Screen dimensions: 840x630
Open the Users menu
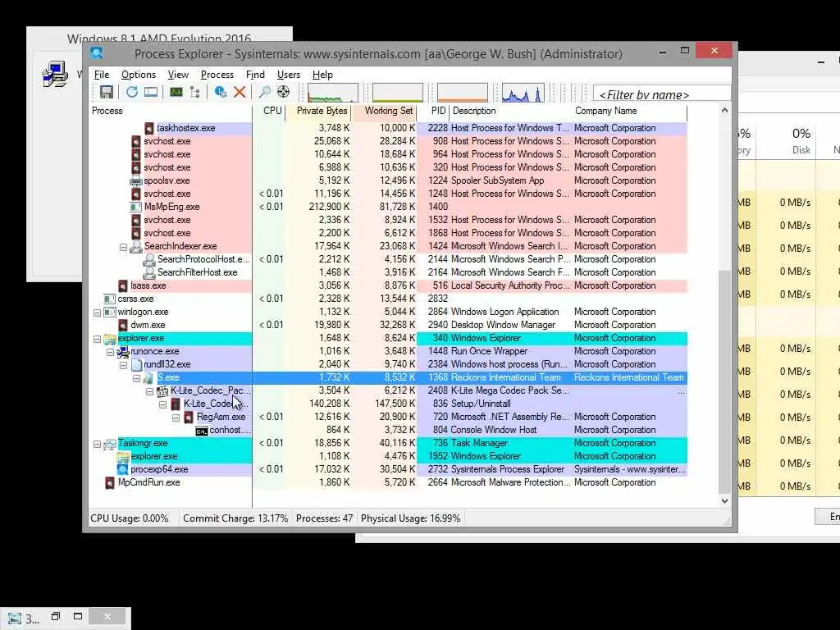[x=288, y=75]
